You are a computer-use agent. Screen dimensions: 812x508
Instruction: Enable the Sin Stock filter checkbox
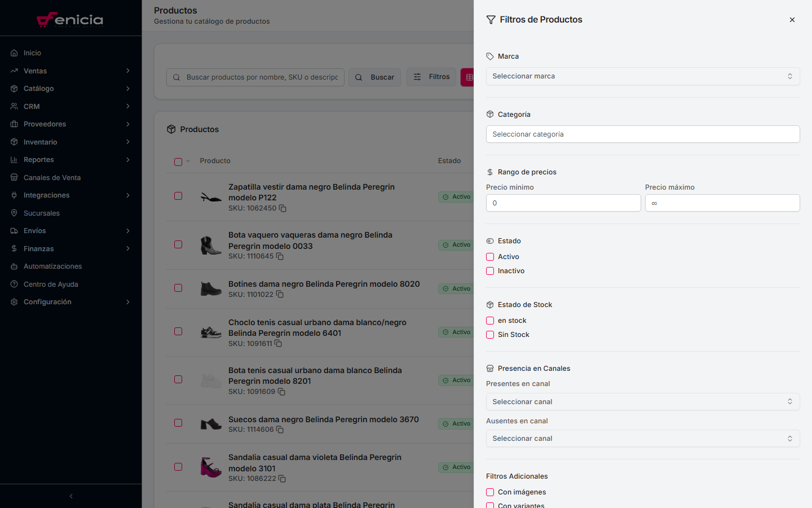(490, 335)
